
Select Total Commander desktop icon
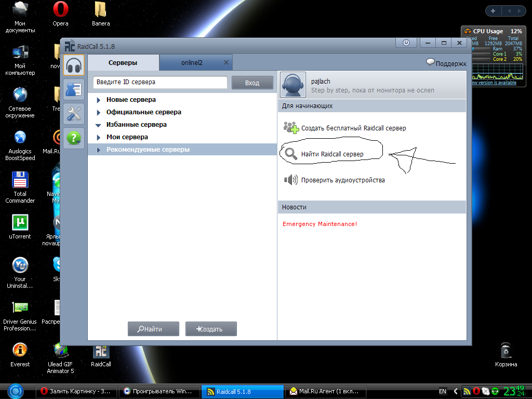(20, 187)
